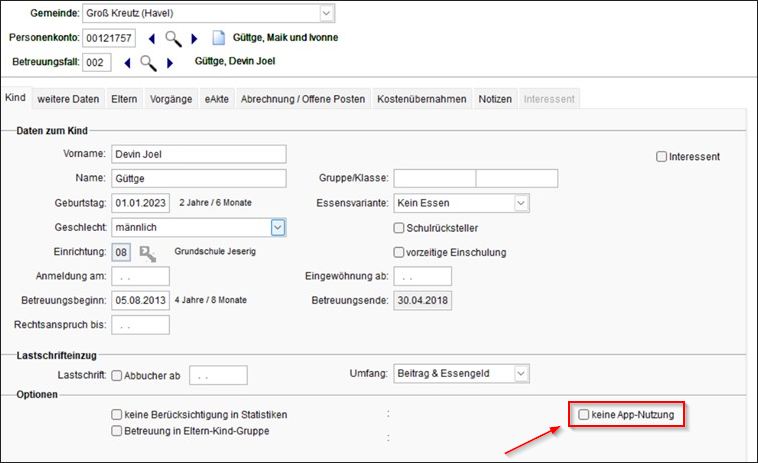Check the Interessent checkbox

(x=661, y=157)
